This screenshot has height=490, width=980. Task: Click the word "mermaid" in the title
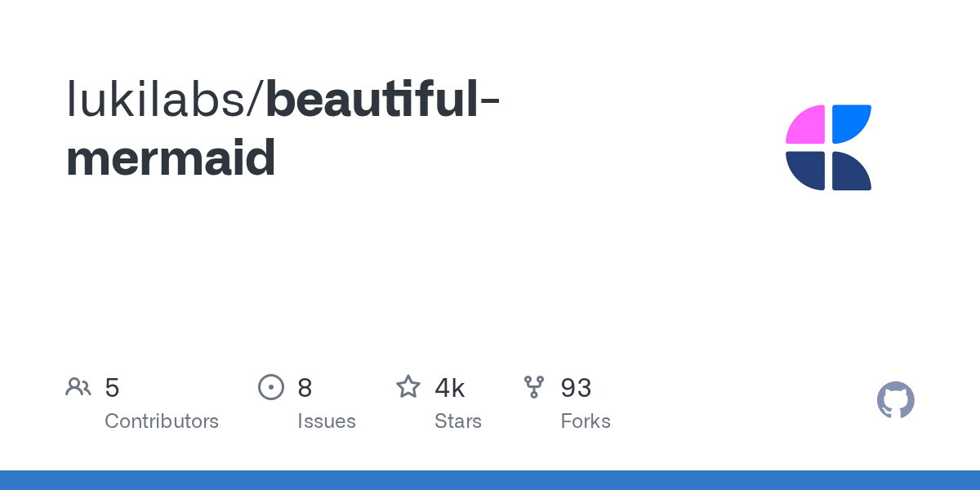171,158
